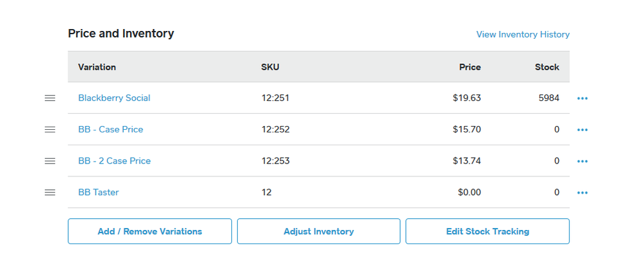Image resolution: width=644 pixels, height=259 pixels.
Task: Open more options for BB Taster
Action: pos(583,192)
